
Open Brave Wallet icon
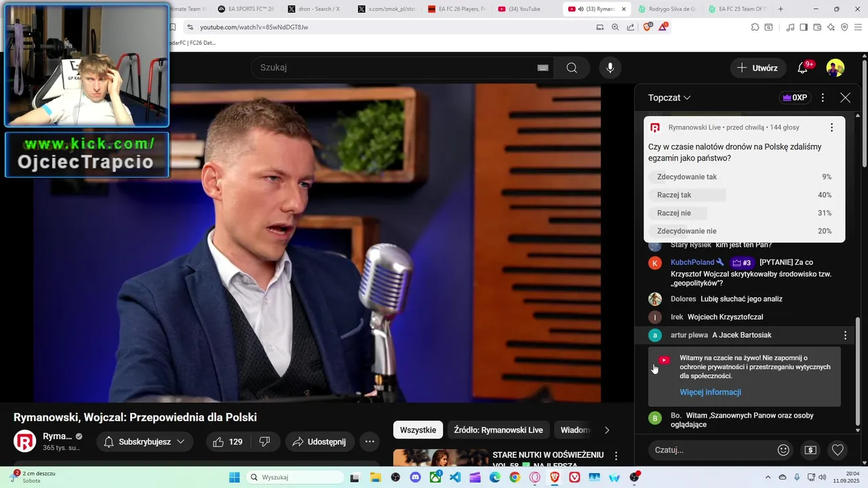[x=817, y=27]
